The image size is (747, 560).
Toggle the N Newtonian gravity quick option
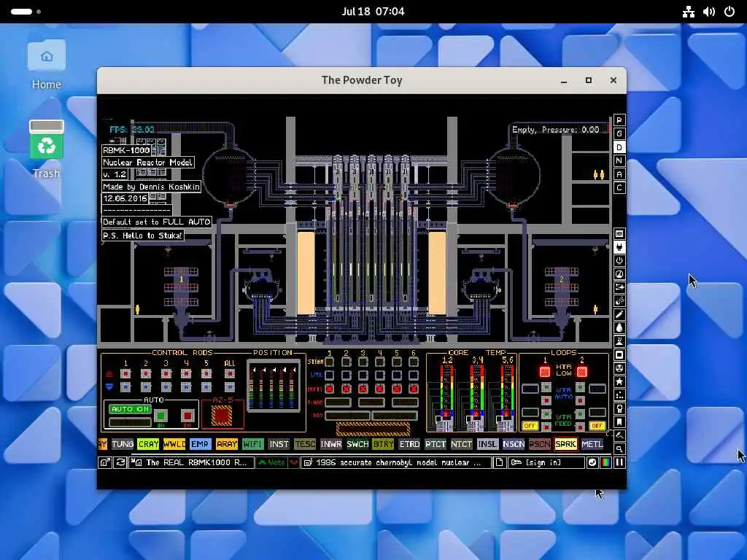pyautogui.click(x=619, y=161)
